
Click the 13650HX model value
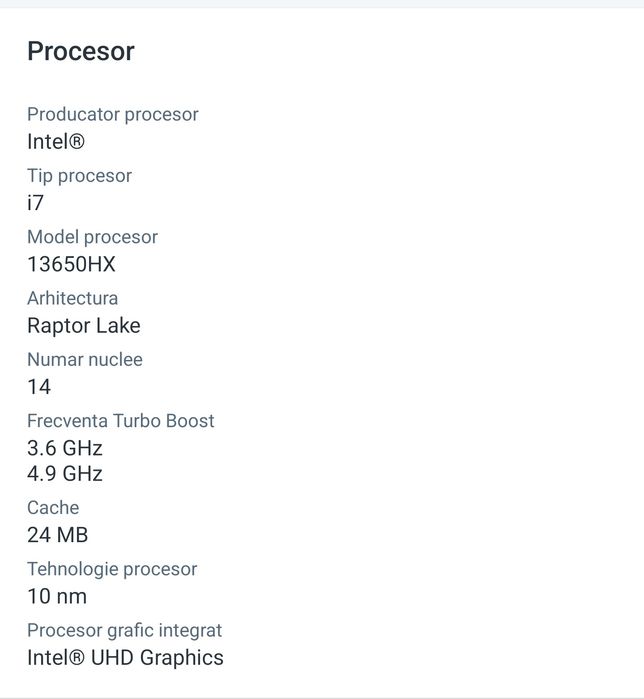pyautogui.click(x=71, y=264)
